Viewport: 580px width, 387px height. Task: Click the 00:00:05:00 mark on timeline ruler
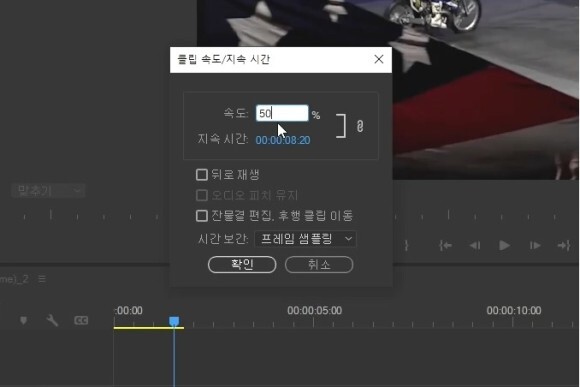pos(314,310)
